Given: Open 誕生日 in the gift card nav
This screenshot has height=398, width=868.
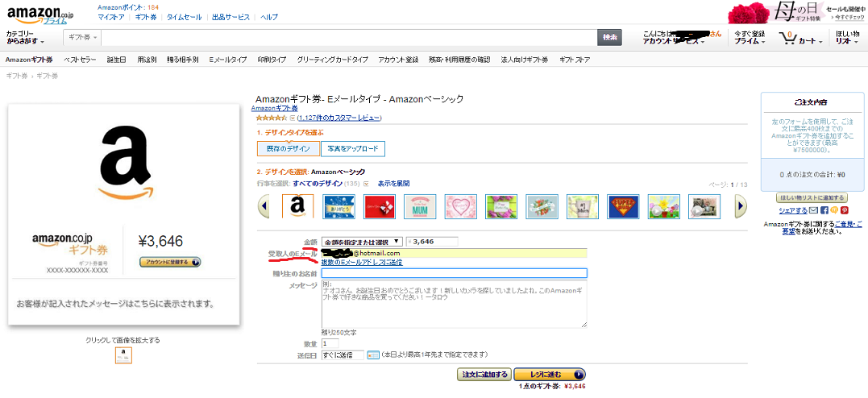Looking at the screenshot, I should 116,60.
